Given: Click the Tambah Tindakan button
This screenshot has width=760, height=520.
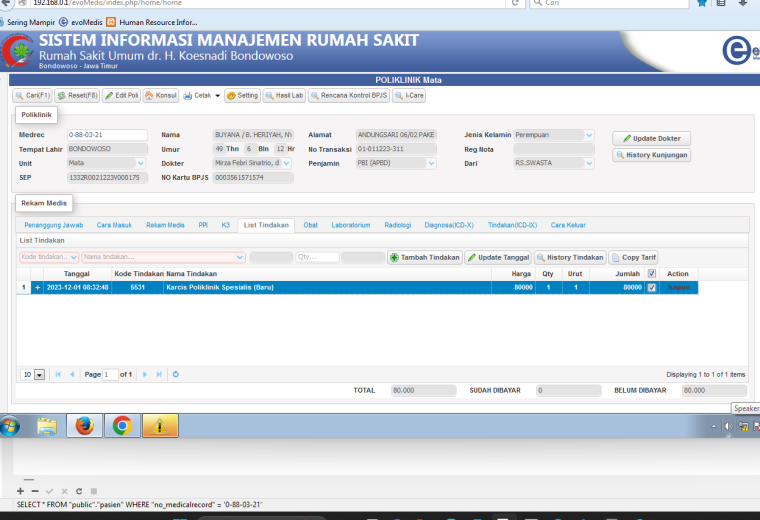Looking at the screenshot, I should (x=425, y=257).
